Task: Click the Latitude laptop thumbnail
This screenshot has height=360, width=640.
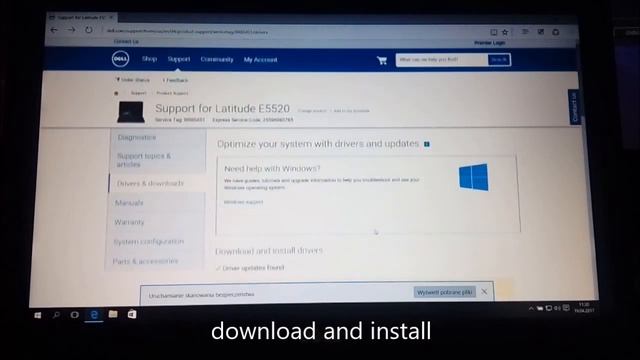Action: pyautogui.click(x=131, y=112)
